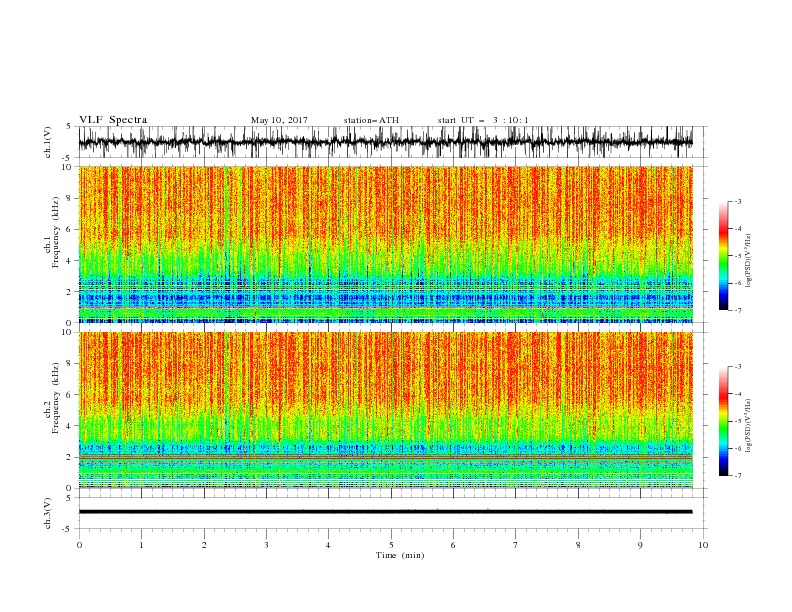
Task: Click the ch.1 'Frequency (kHz)' axis label
Action: click(x=56, y=232)
